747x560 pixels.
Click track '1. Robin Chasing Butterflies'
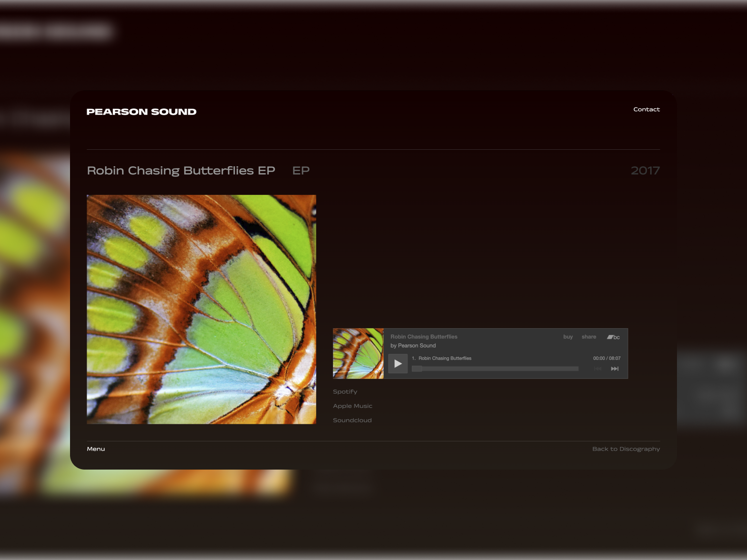coord(442,358)
